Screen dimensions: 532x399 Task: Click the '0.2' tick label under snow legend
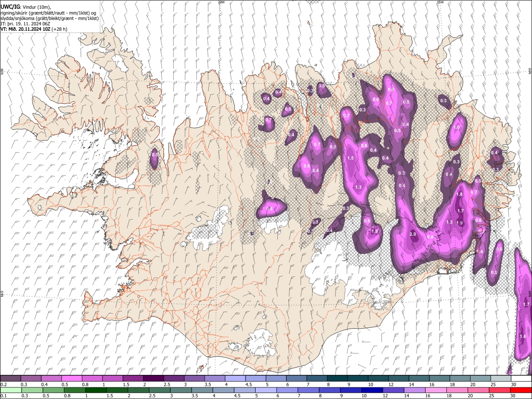click(3, 384)
